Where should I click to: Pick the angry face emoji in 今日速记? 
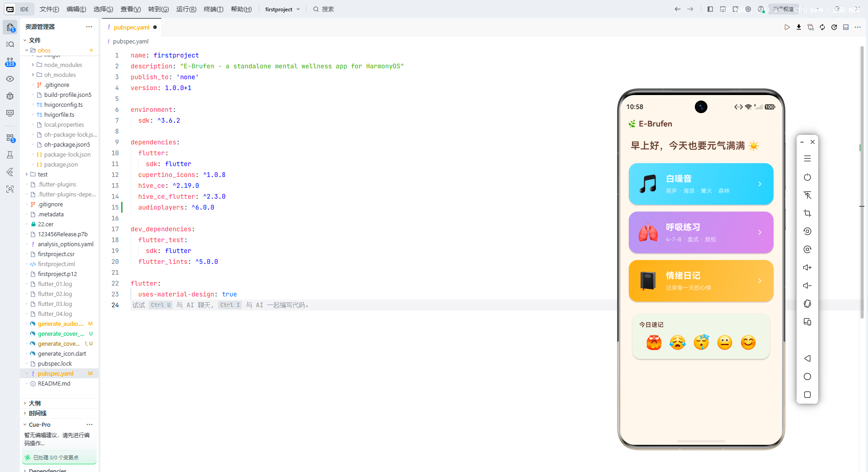point(654,343)
